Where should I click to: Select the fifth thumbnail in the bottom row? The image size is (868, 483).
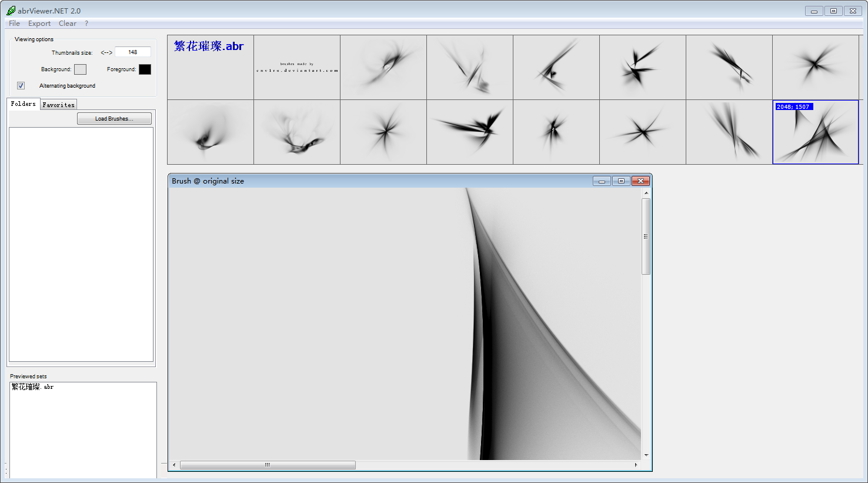point(556,132)
